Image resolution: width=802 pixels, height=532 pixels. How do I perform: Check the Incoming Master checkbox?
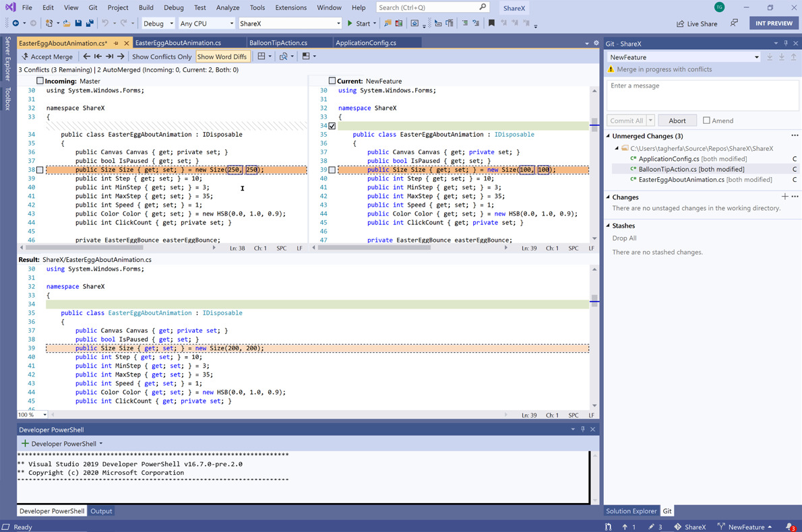40,81
